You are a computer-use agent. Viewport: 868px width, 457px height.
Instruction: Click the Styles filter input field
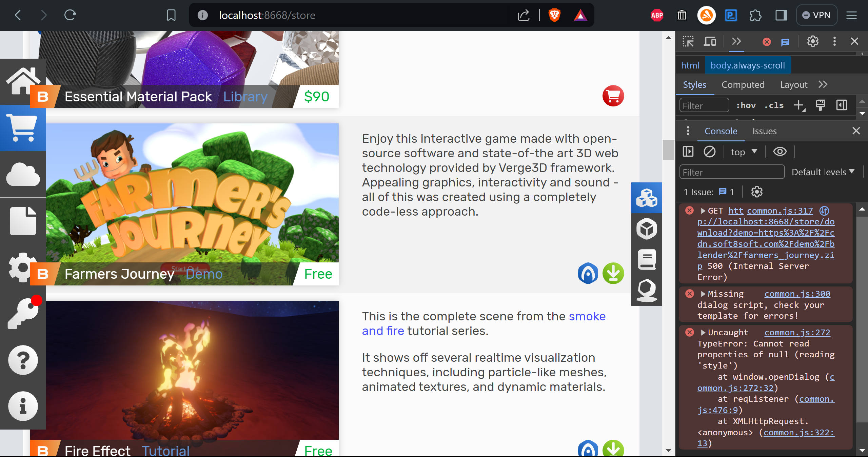pos(704,106)
